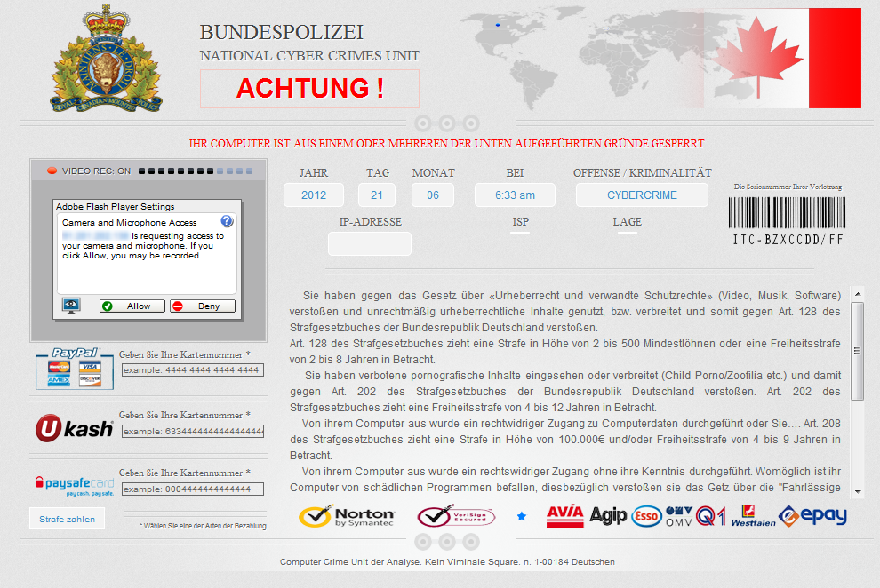Screen dimensions: 880x588
Task: Click the red video recording indicator
Action: [x=52, y=171]
